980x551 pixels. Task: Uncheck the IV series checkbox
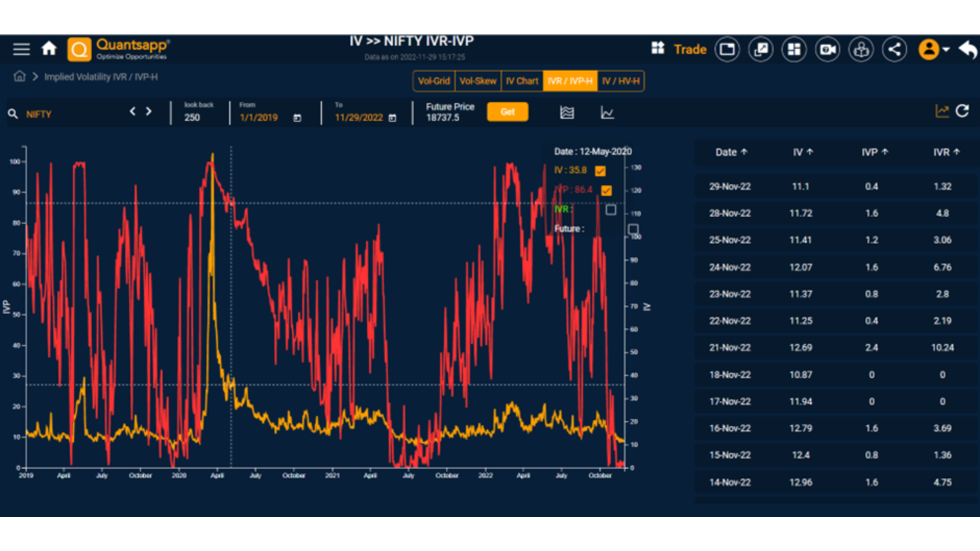600,171
